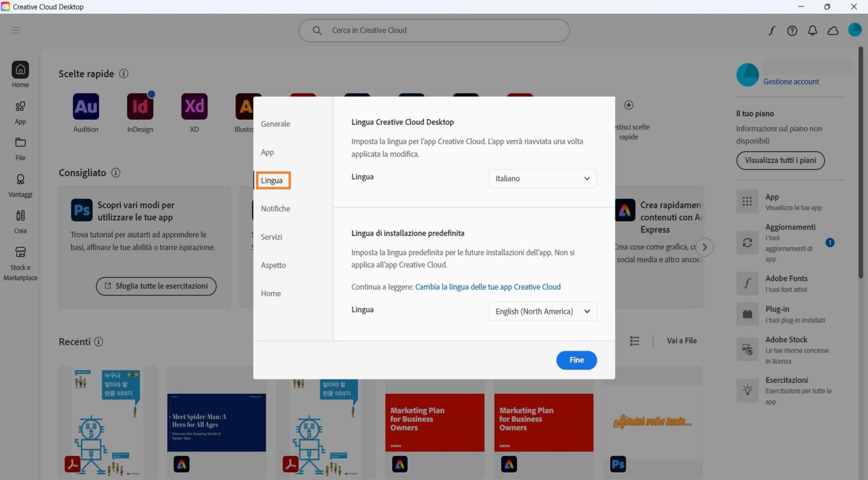Image resolution: width=868 pixels, height=480 pixels.
Task: Select the Home preferences tab
Action: (271, 294)
